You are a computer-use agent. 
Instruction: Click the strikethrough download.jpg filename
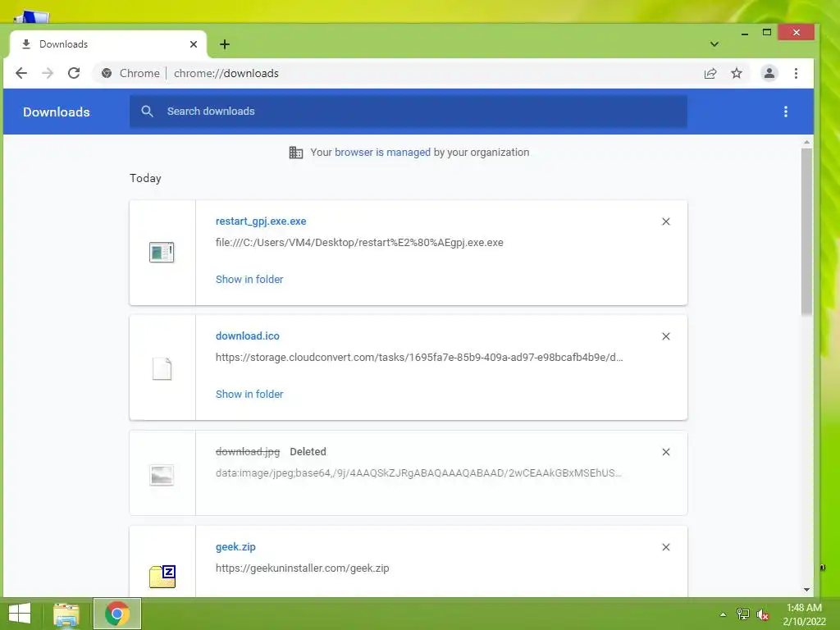pyautogui.click(x=248, y=452)
